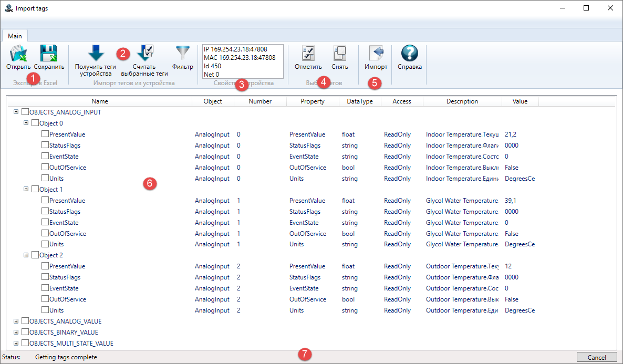
Task: Click the Access column header
Action: tap(402, 101)
